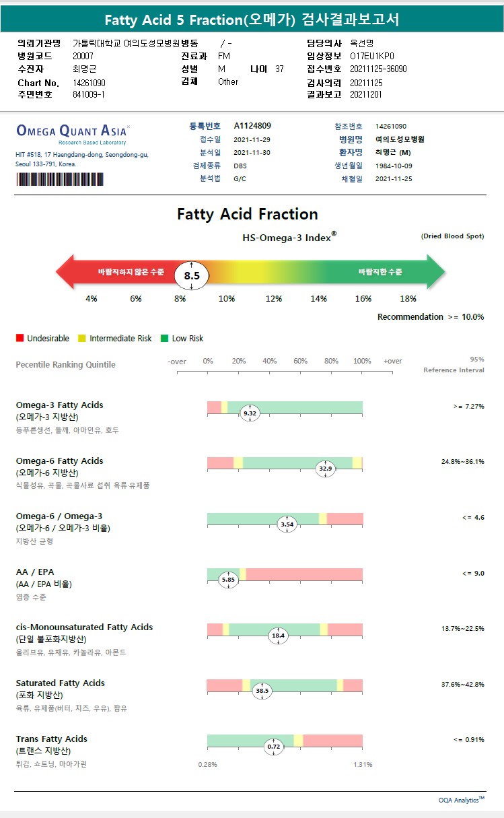This screenshot has width=504, height=818.
Task: Click the teal report title banner
Action: pos(252,20)
